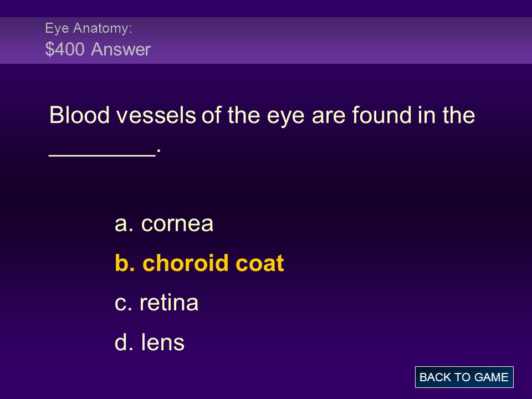Click the $400 Answer heading

click(98, 49)
